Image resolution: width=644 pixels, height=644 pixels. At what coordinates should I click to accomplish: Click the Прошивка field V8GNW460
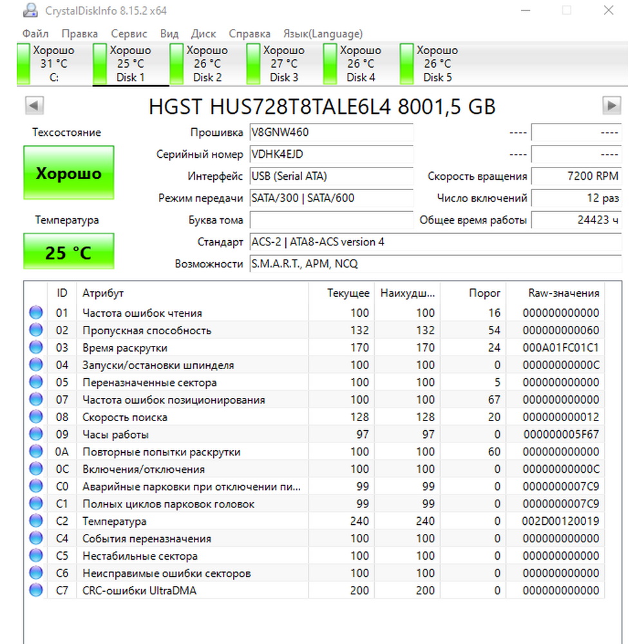coord(332,132)
